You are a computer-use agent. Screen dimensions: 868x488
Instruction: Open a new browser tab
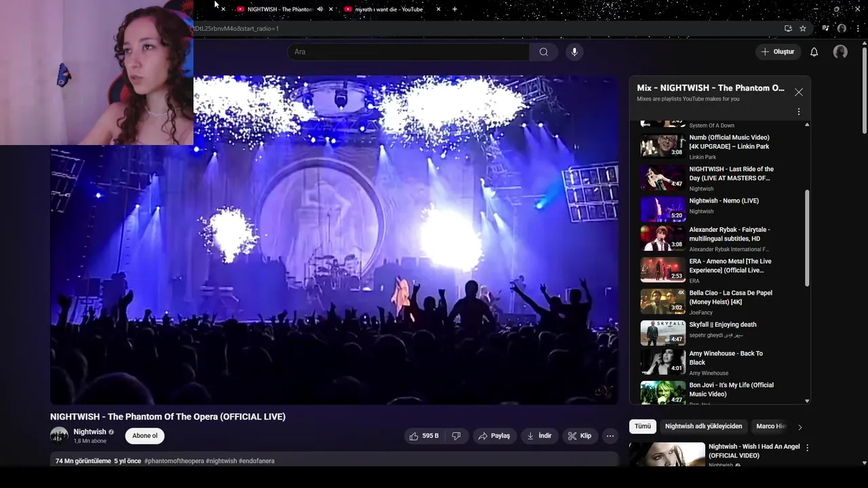454,9
